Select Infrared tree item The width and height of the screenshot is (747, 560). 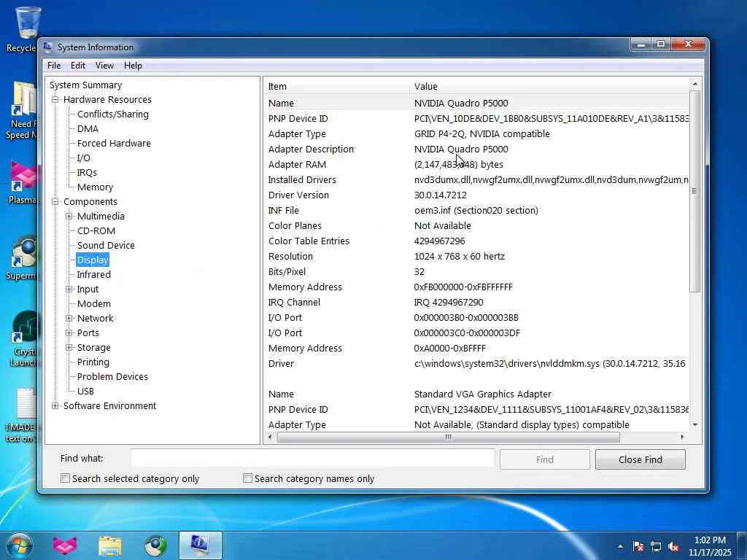(93, 275)
